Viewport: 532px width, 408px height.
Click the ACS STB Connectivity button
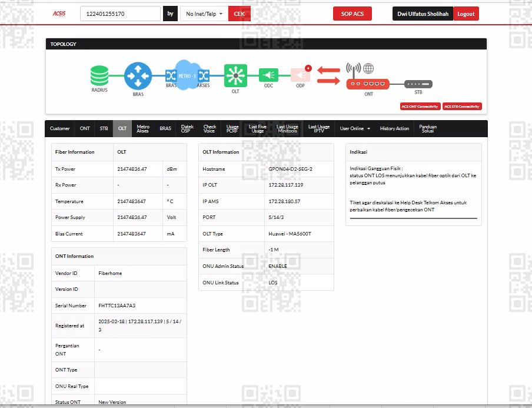[x=462, y=107]
